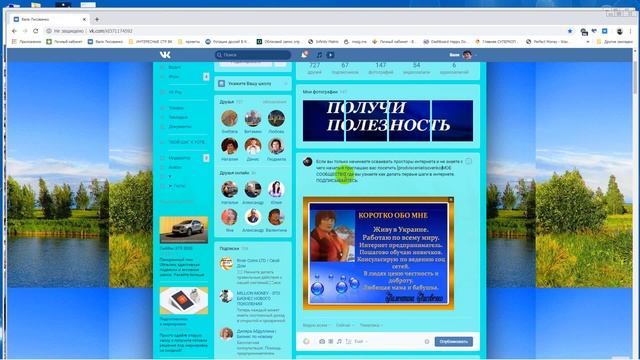Open the post author's small round avatar
640x360 pixels.
[308, 162]
